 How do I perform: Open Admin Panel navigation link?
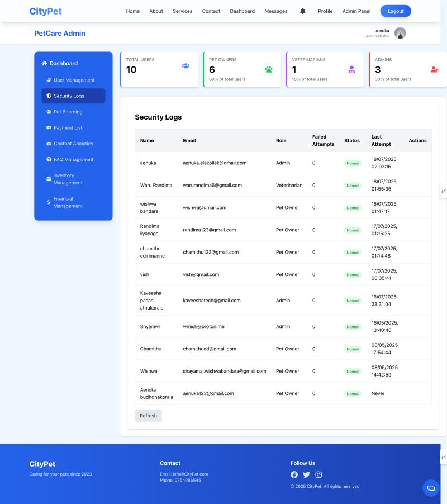pos(356,11)
